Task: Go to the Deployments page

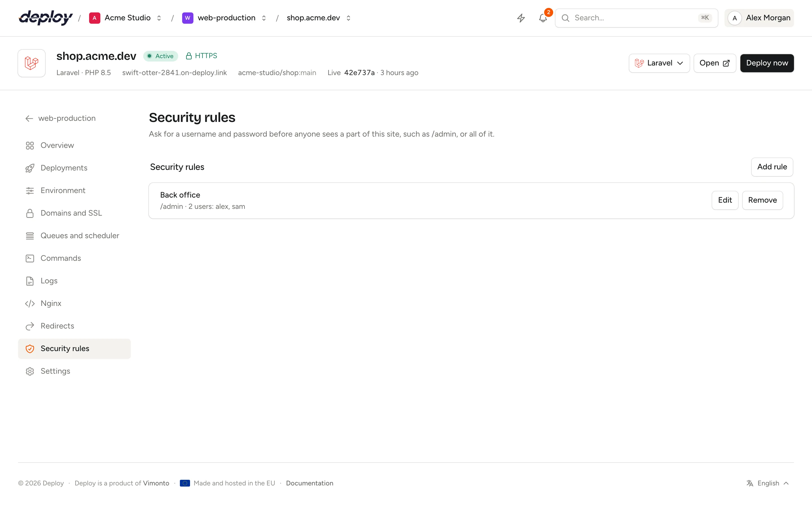Action: click(x=74, y=168)
